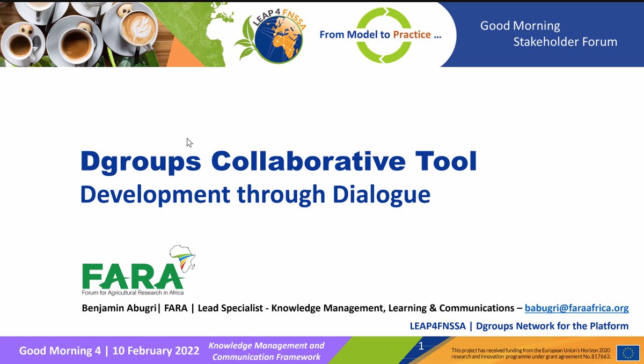644x364 pixels.
Task: Click the 'Dgroups Collaborative Tool' title
Action: tap(279, 161)
